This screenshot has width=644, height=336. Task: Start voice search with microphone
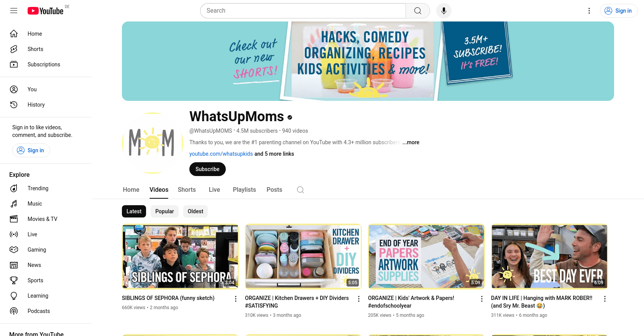(444, 11)
